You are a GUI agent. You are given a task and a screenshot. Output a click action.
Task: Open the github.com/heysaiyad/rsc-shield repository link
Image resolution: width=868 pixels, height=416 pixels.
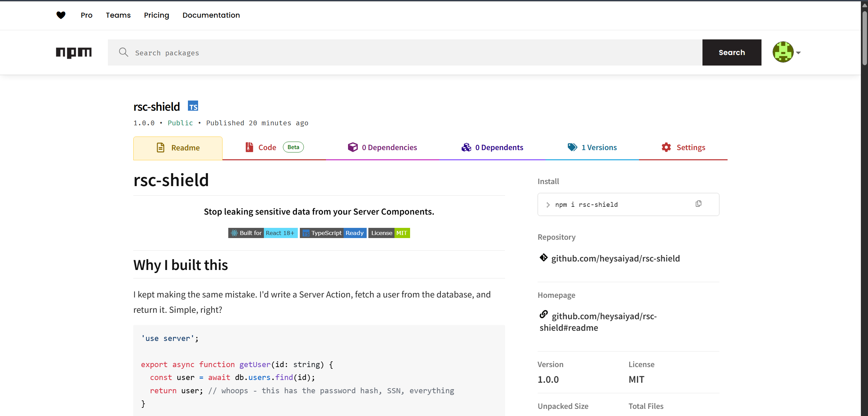coord(615,258)
